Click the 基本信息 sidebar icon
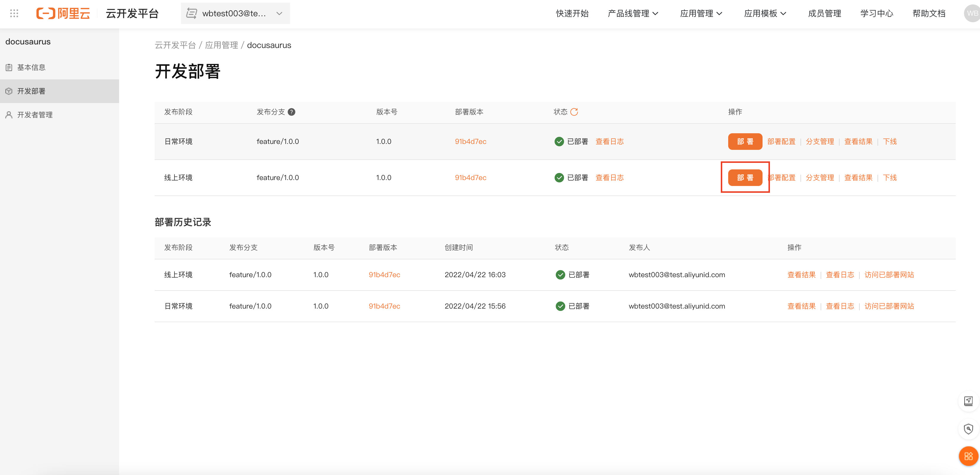The height and width of the screenshot is (475, 980). tap(9, 67)
